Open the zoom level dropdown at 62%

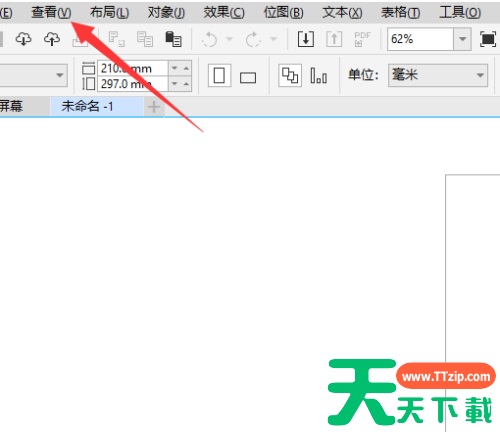(x=462, y=39)
